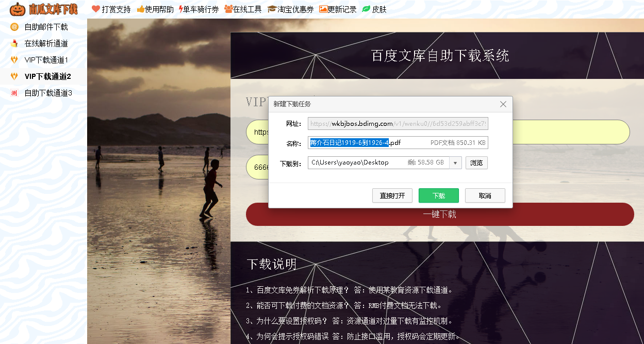
Task: Click the 下载说明 heading
Action: pyautogui.click(x=272, y=265)
